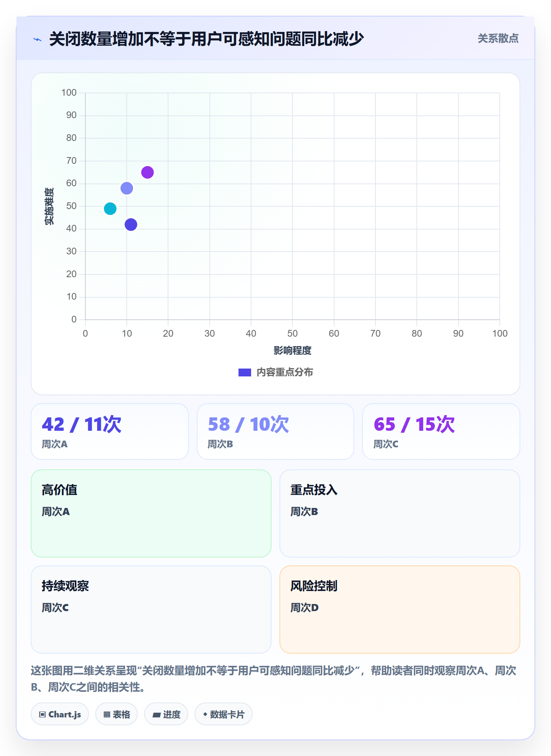Select the purple scatter point near 65

coord(147,172)
